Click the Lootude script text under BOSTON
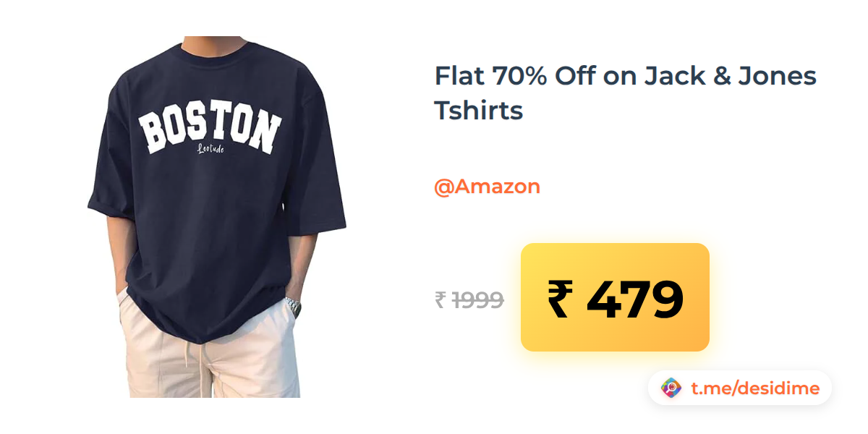The image size is (868, 434). [x=210, y=150]
